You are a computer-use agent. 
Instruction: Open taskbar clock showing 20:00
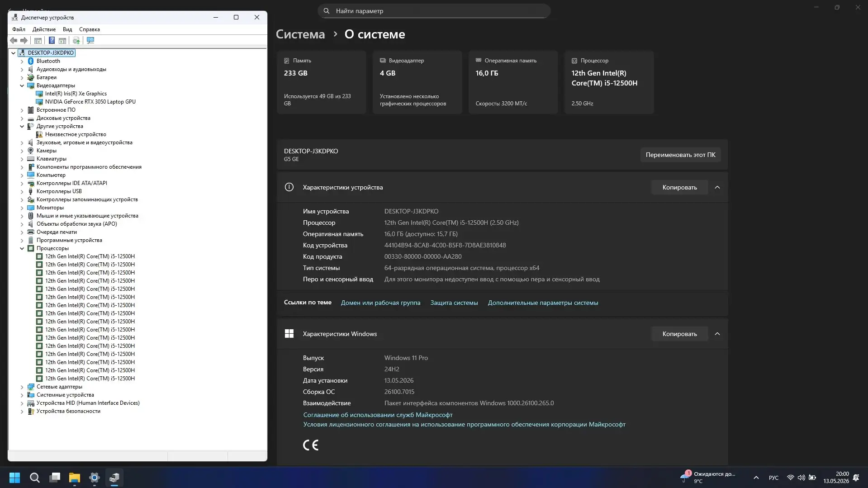click(836, 478)
